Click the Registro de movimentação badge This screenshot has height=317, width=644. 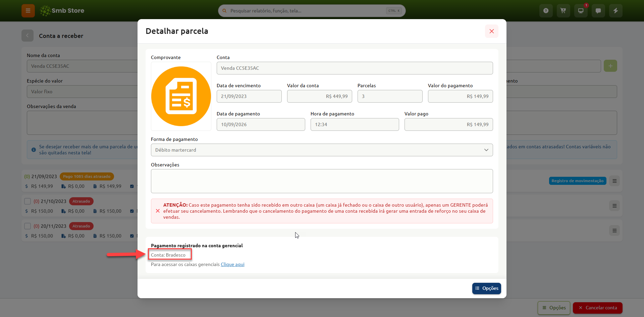pos(578,181)
